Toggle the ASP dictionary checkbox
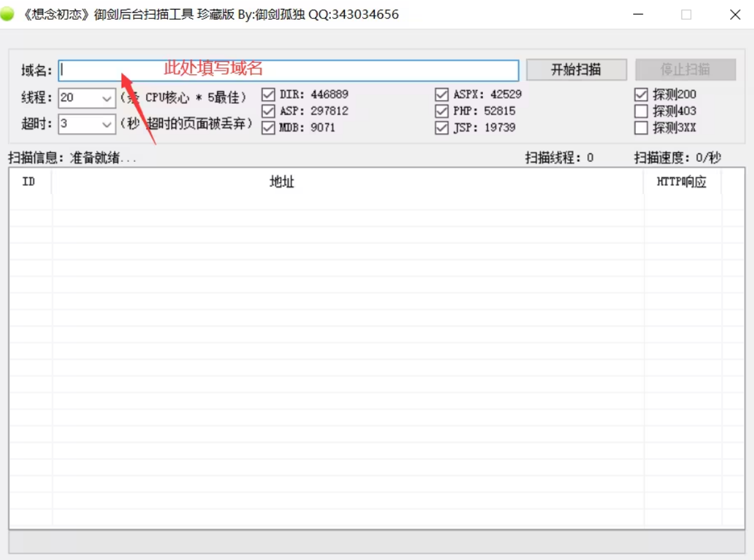The height and width of the screenshot is (560, 754). (x=269, y=111)
